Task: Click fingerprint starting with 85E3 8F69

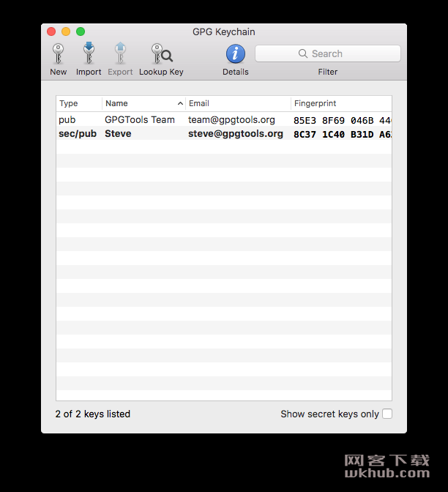Action: tap(343, 121)
